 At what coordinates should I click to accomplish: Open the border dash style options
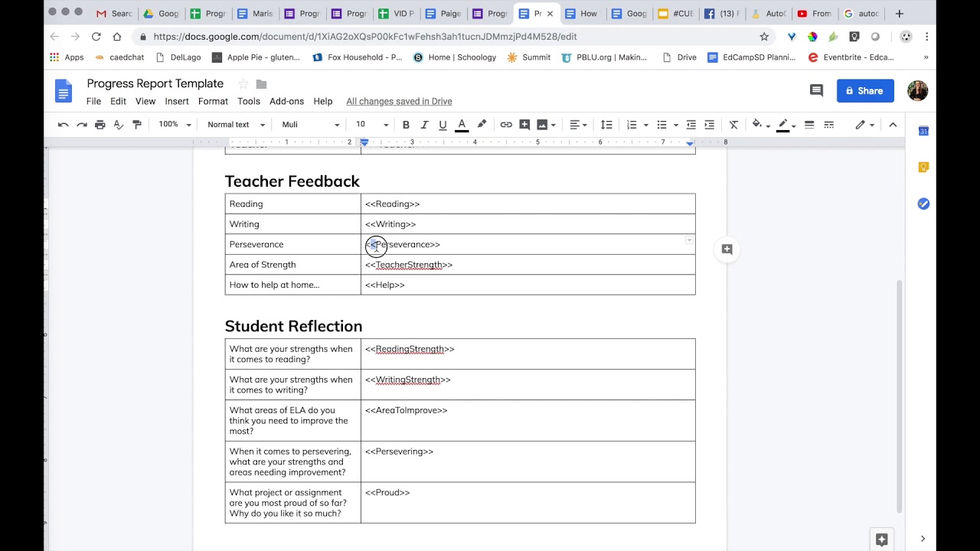click(828, 125)
